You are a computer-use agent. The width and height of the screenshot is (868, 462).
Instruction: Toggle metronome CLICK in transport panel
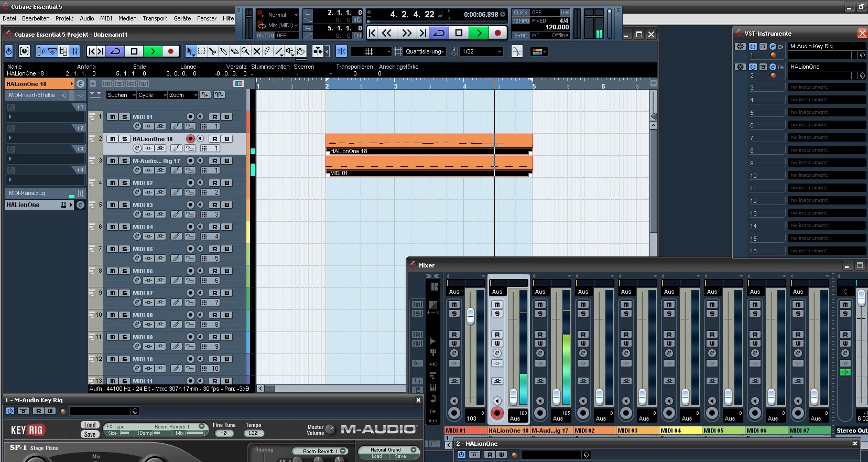tap(520, 13)
